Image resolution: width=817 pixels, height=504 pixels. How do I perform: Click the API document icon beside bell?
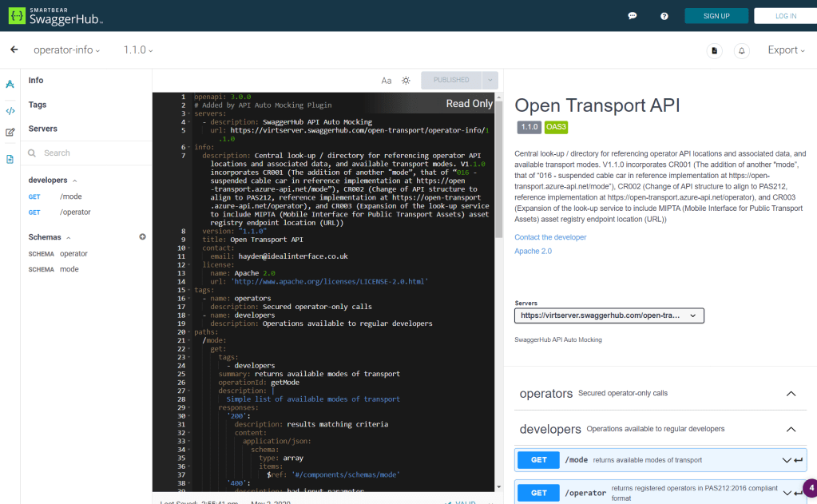pos(715,50)
